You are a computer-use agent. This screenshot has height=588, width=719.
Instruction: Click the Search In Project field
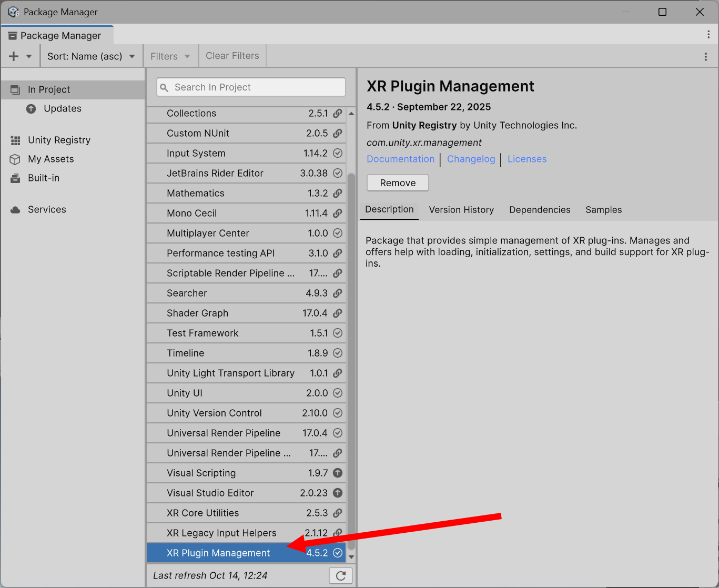pyautogui.click(x=251, y=87)
